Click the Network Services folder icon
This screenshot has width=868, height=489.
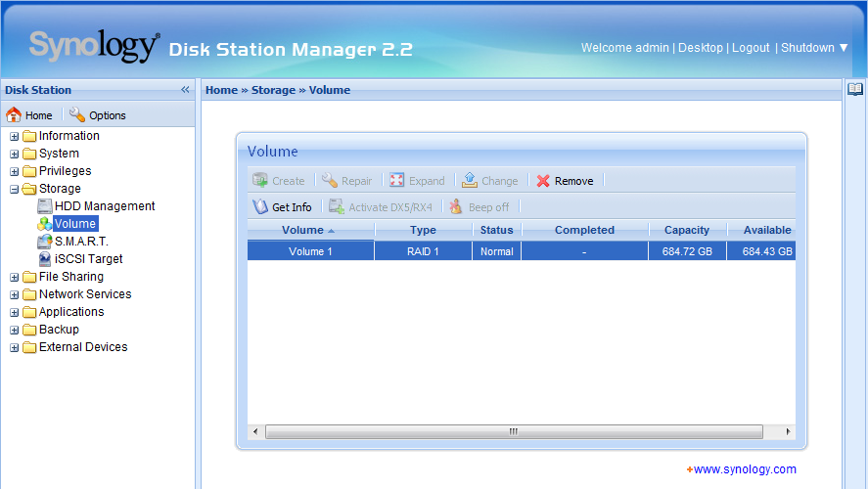point(29,294)
